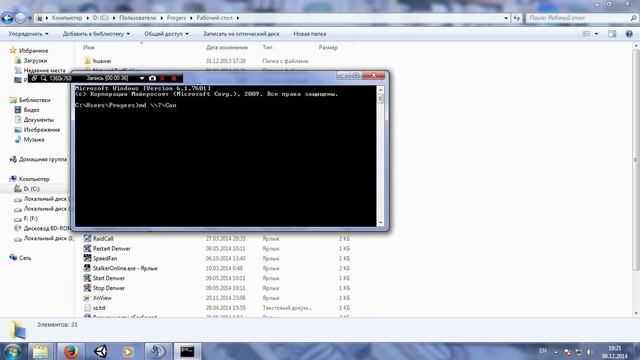
Task: Expand the Progers breadcrumb arrow
Action: click(191, 18)
